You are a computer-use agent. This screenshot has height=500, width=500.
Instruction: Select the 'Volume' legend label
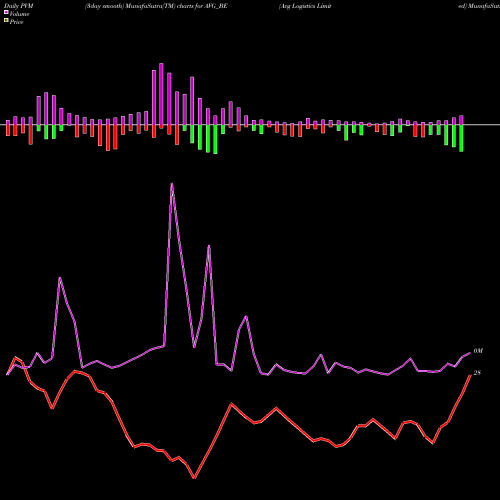tap(19, 14)
